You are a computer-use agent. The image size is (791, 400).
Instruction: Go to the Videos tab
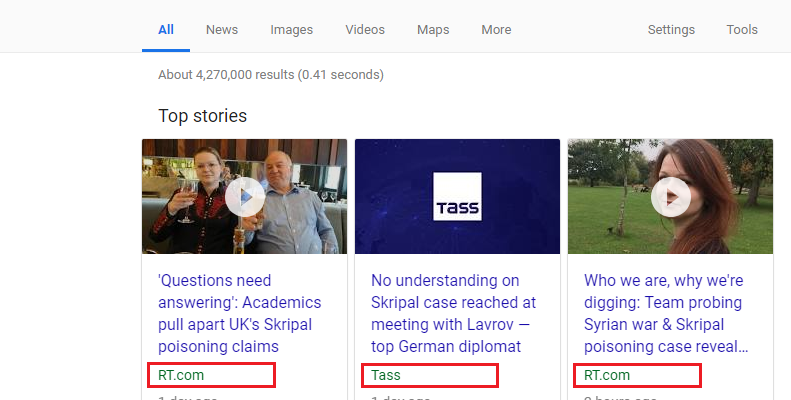point(365,30)
